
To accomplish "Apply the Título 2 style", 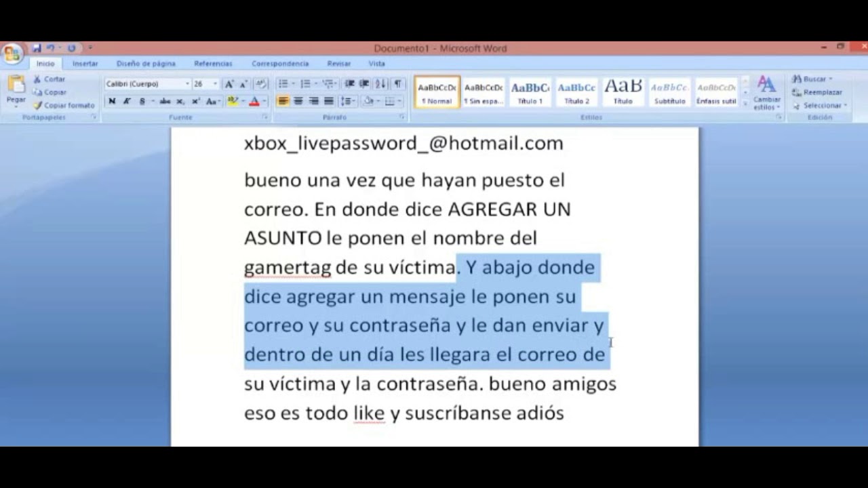I will click(x=576, y=92).
